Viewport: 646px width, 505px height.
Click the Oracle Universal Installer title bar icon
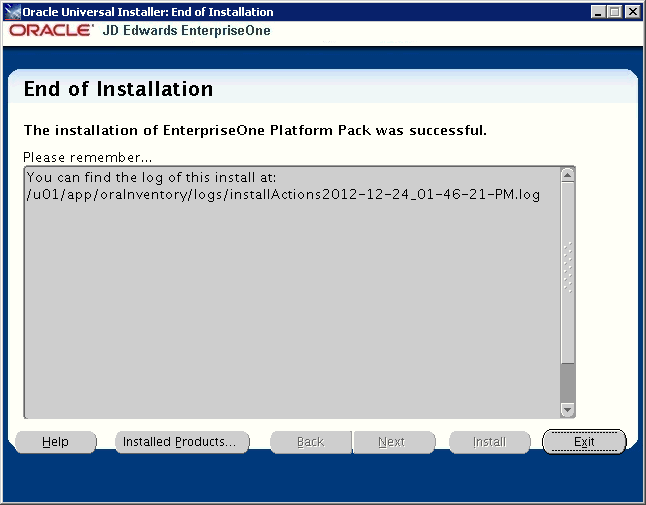pyautogui.click(x=12, y=12)
